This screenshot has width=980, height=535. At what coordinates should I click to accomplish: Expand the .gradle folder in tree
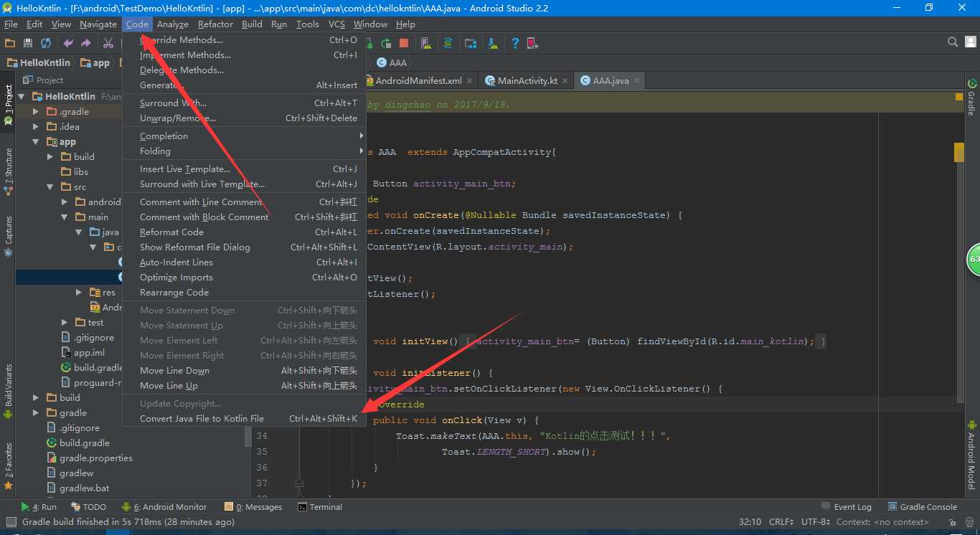pyautogui.click(x=36, y=112)
